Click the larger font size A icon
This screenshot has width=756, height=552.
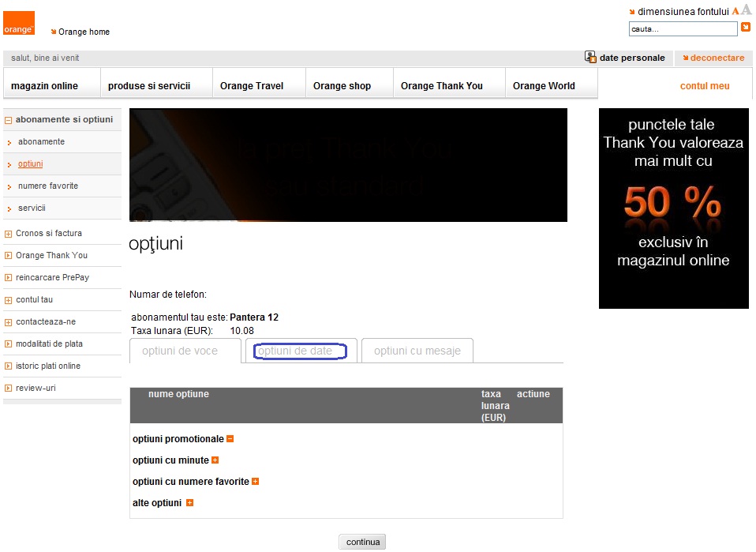pyautogui.click(x=746, y=10)
